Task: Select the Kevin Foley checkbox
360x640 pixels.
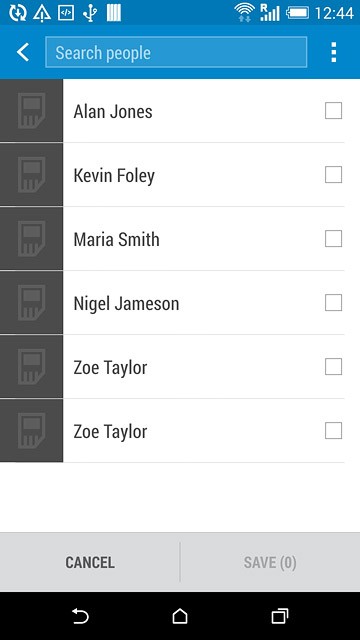Action: coord(333,175)
